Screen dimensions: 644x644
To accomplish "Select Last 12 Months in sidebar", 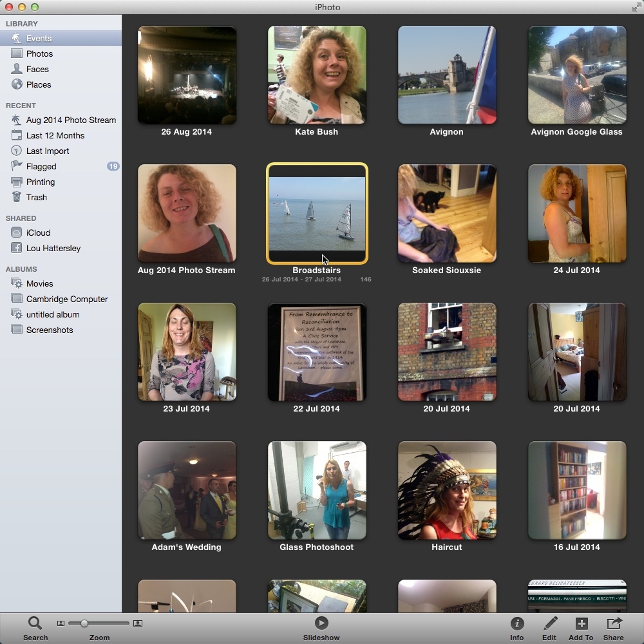I will click(55, 135).
